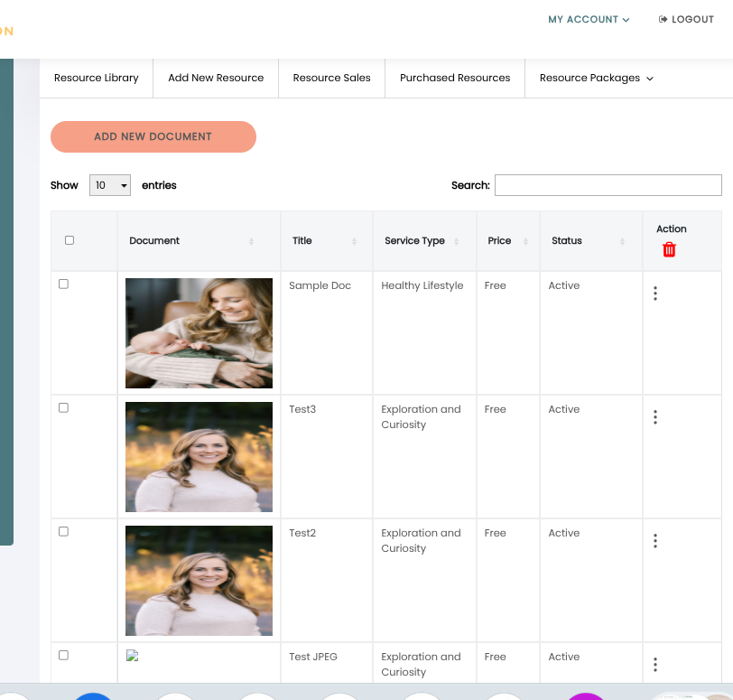Open the Purchased Resources tab
Viewport: 733px width, 700px height.
455,78
